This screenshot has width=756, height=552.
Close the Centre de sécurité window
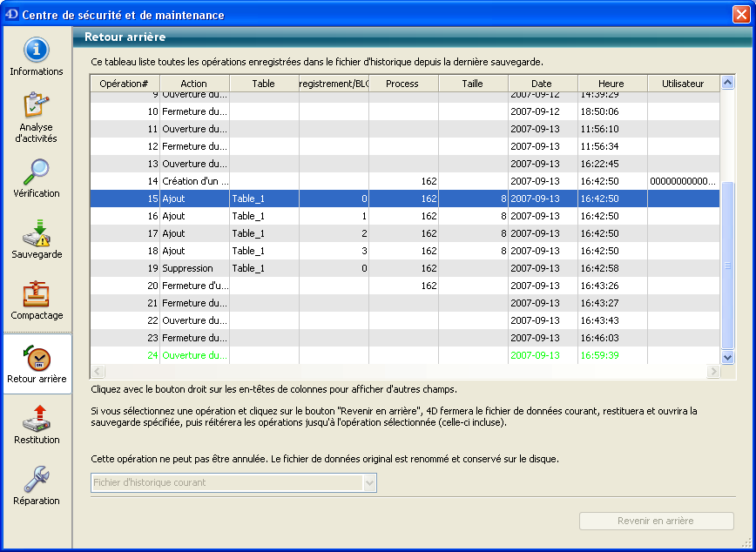coord(739,15)
